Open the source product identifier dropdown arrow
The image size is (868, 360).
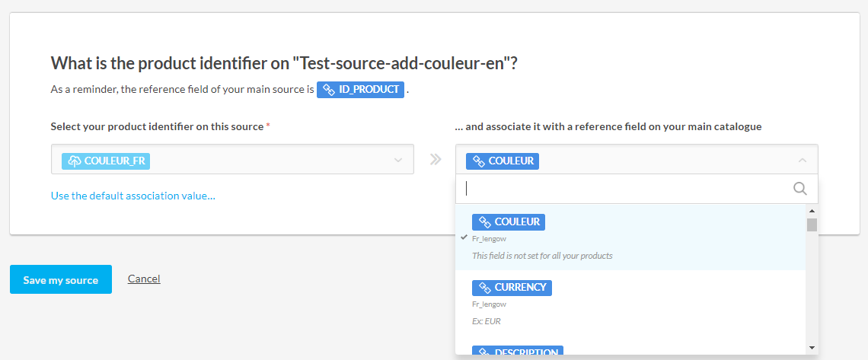point(397,160)
